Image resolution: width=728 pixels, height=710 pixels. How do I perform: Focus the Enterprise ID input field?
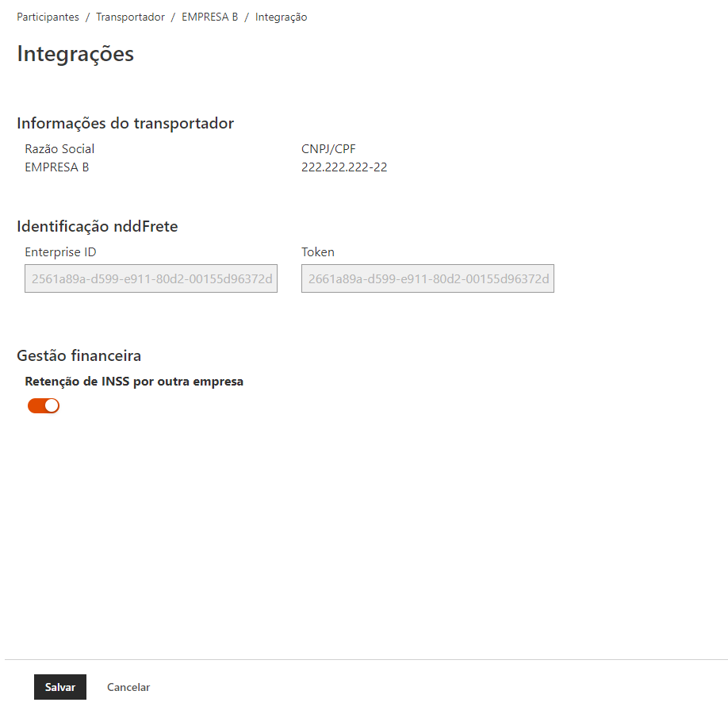click(x=151, y=278)
